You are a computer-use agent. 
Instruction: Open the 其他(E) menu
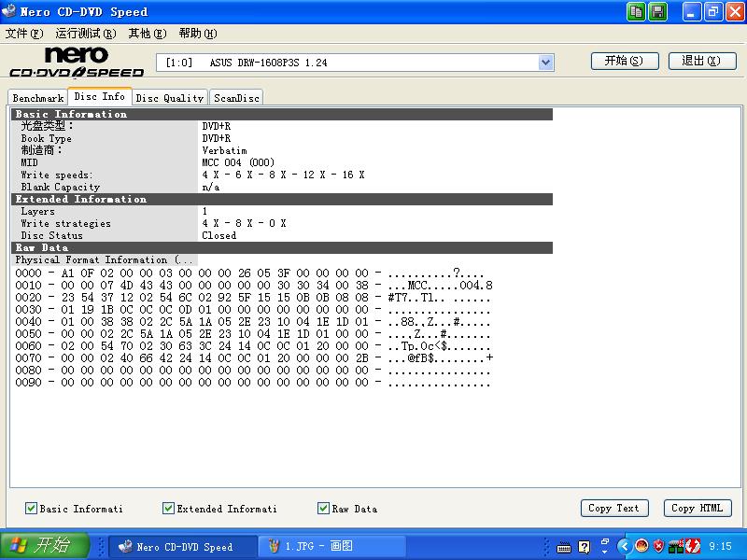148,34
